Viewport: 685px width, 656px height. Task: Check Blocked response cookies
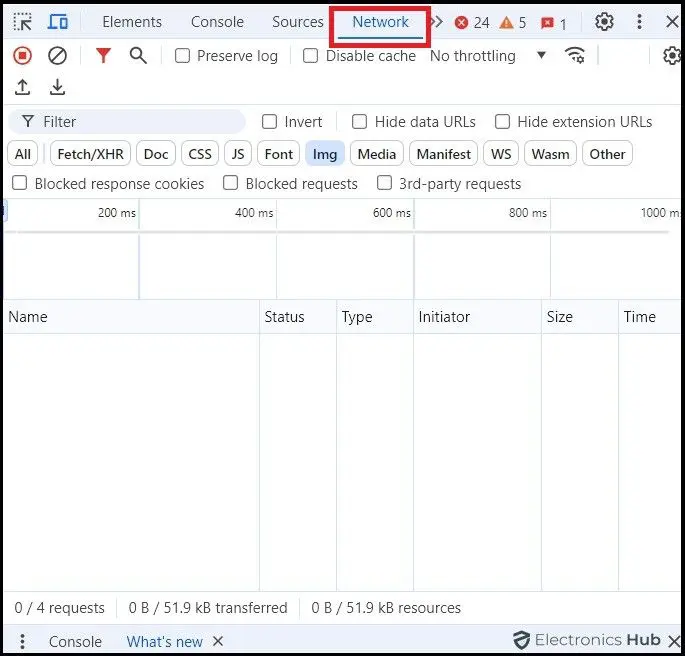tap(19, 183)
